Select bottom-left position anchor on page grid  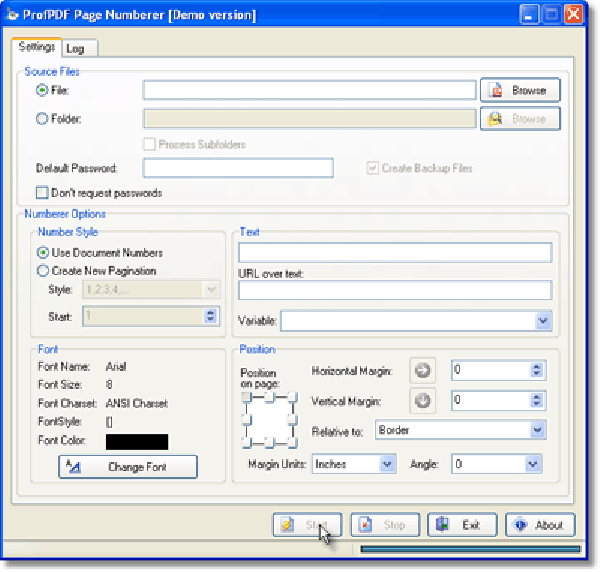click(246, 443)
